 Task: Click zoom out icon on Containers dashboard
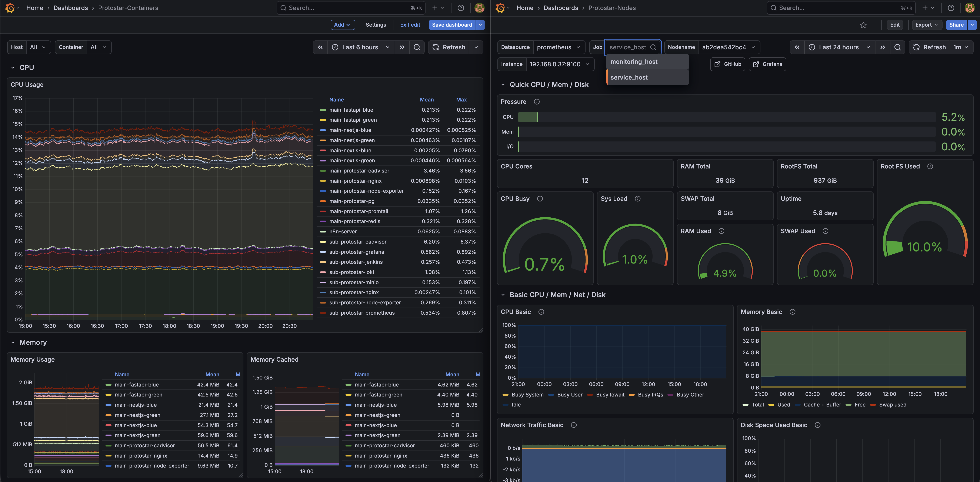(417, 47)
